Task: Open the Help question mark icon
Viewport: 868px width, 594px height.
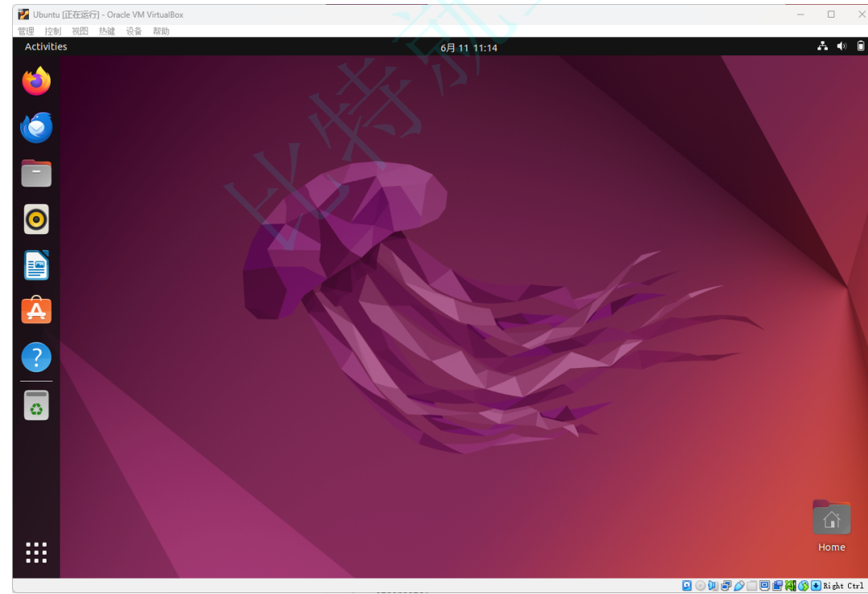Action: coord(36,357)
